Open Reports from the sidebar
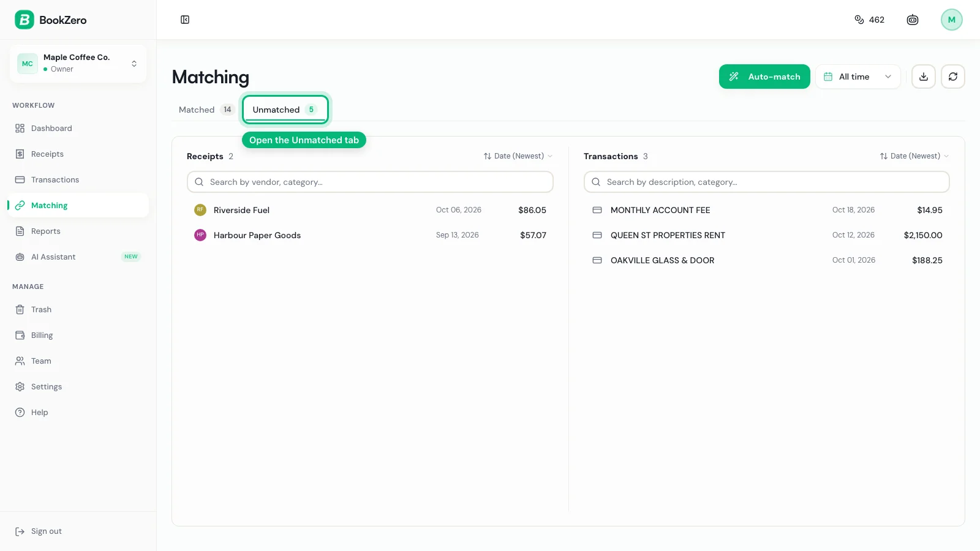Viewport: 980px width, 551px height. click(78, 231)
